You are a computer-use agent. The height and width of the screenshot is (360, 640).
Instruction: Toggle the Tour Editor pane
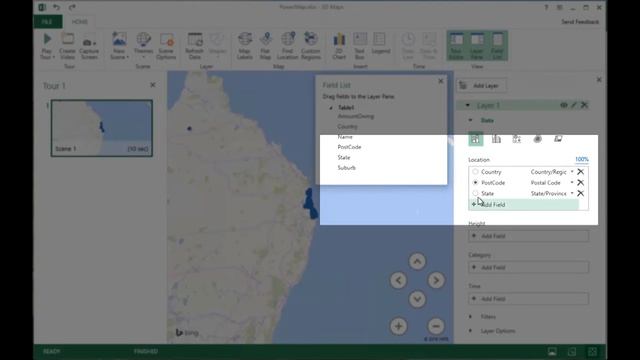pos(456,46)
